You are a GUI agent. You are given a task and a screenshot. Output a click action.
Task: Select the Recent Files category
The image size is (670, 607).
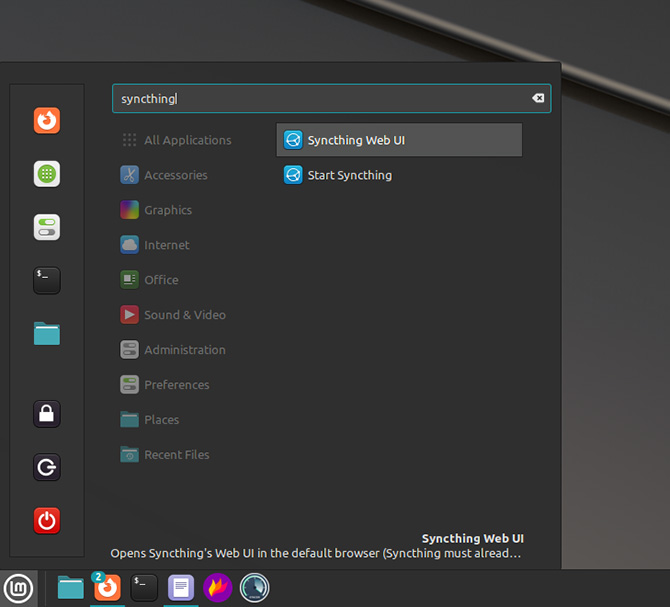[165, 455]
